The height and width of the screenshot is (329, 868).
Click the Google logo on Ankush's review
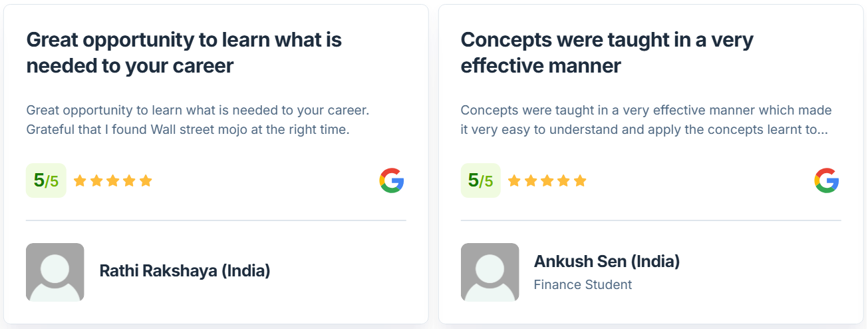826,180
